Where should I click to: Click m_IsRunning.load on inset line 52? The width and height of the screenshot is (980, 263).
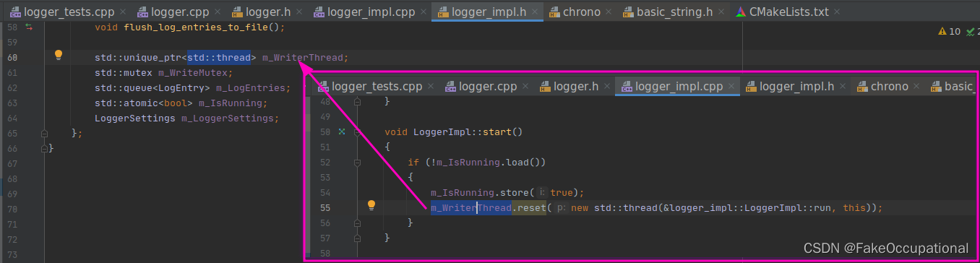pyautogui.click(x=486, y=163)
